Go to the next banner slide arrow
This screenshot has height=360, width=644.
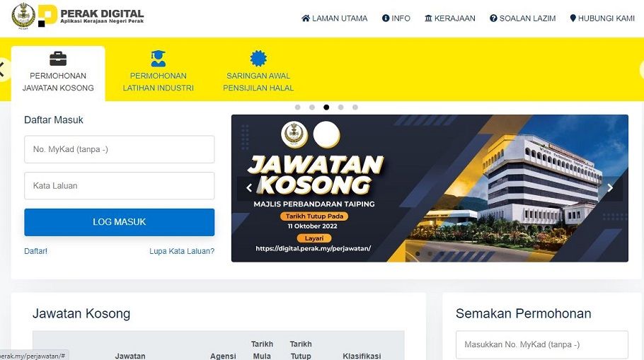[x=610, y=187]
